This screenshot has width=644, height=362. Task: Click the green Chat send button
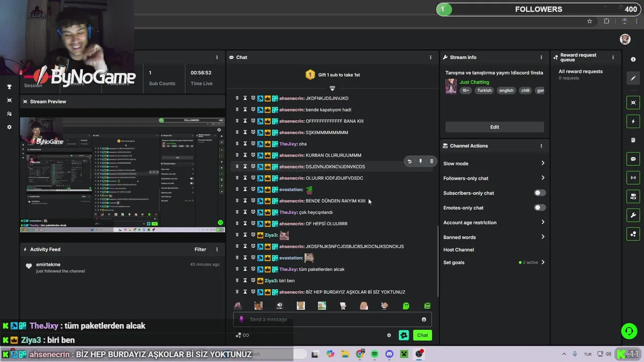(x=422, y=335)
